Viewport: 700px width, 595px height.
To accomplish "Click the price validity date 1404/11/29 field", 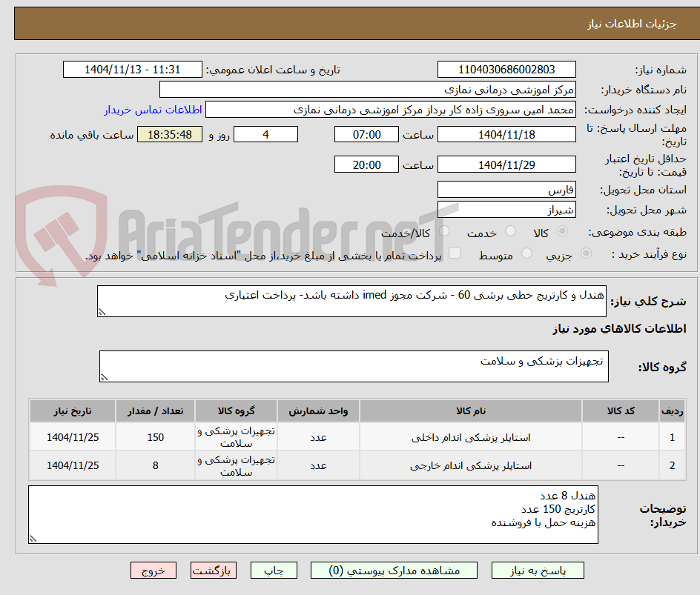I will click(506, 164).
